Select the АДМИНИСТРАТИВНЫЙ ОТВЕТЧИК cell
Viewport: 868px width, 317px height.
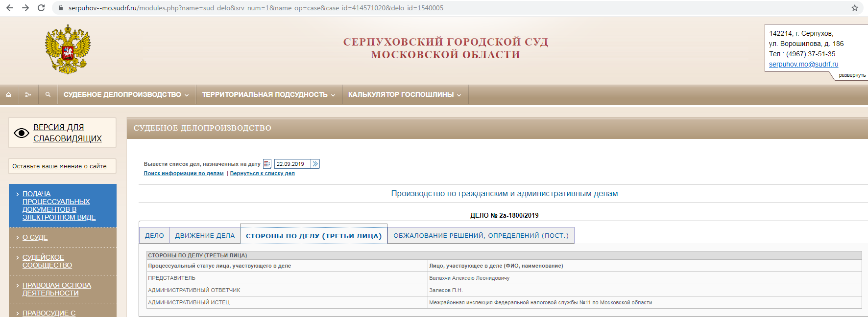(x=288, y=290)
